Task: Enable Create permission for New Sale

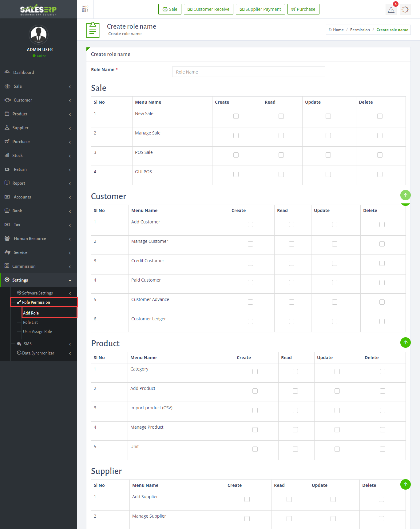Action: [x=236, y=116]
